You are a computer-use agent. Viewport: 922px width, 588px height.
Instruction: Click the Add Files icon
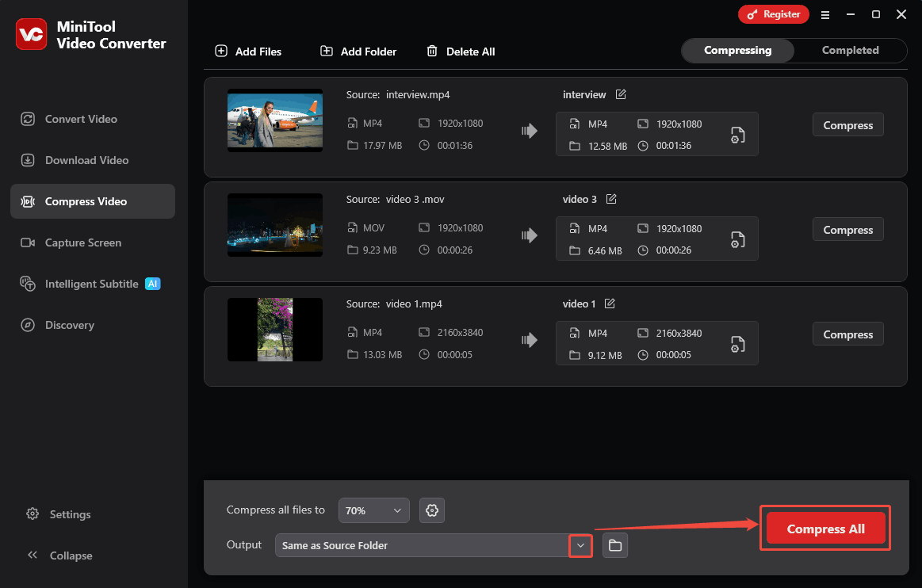click(x=220, y=51)
